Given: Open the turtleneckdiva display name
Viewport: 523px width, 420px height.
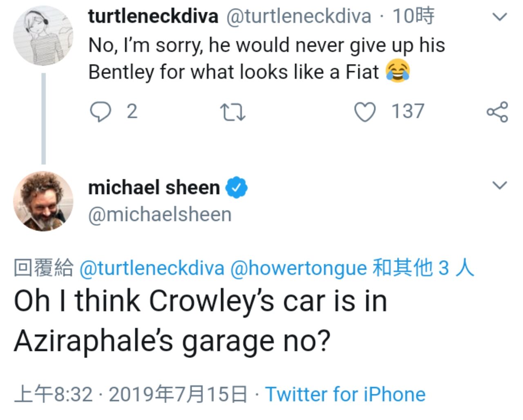Looking at the screenshot, I should pos(153,17).
